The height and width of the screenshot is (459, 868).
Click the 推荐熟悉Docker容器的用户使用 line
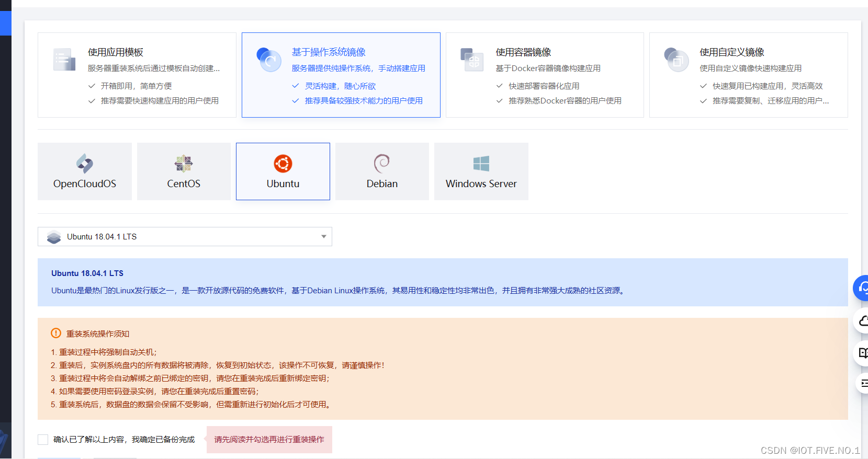(565, 101)
